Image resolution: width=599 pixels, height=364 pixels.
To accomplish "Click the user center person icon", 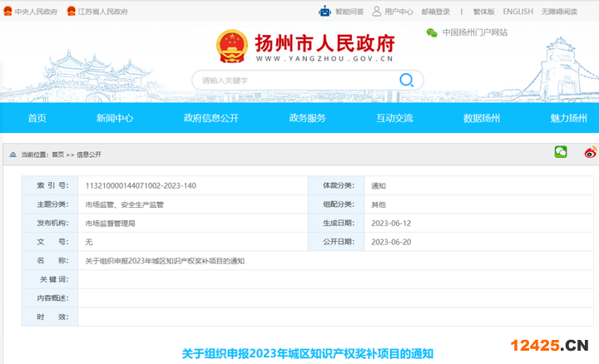I will tap(377, 12).
